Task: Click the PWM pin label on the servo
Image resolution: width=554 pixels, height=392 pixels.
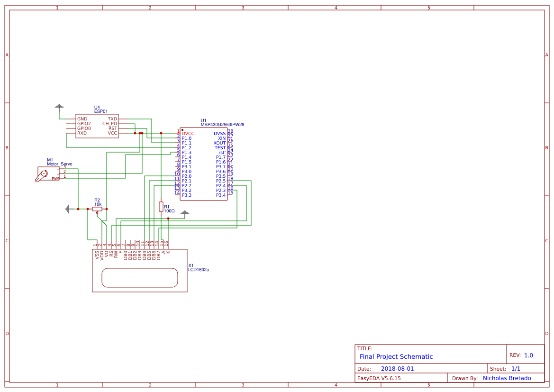Action: point(55,179)
